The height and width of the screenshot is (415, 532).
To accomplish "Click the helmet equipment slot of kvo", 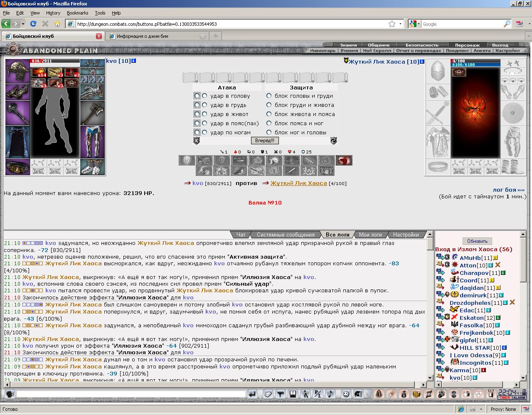I will tap(17, 71).
